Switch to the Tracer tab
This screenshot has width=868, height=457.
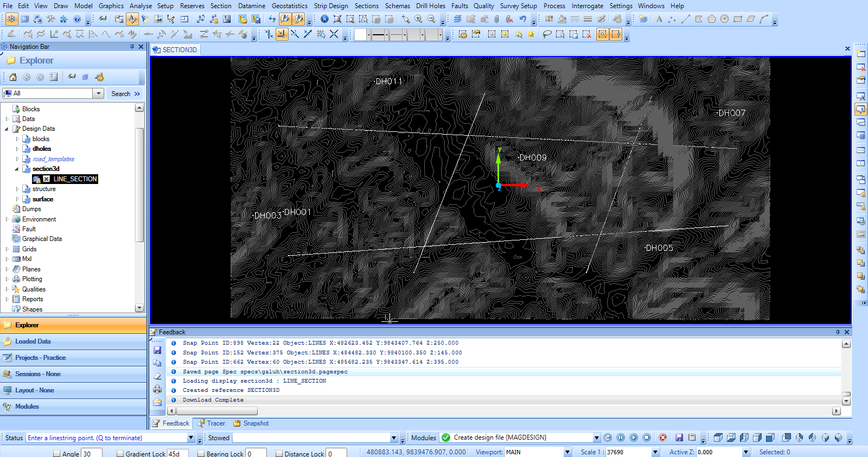point(211,423)
